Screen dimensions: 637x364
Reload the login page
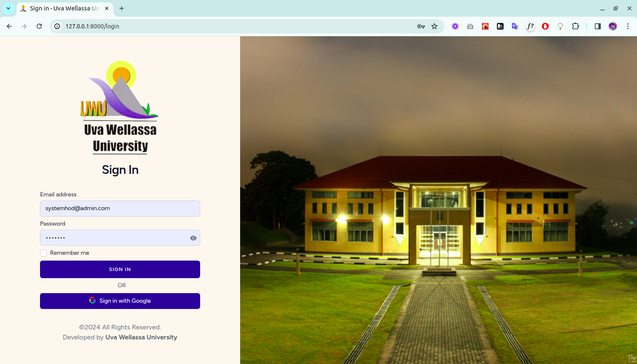[39, 26]
